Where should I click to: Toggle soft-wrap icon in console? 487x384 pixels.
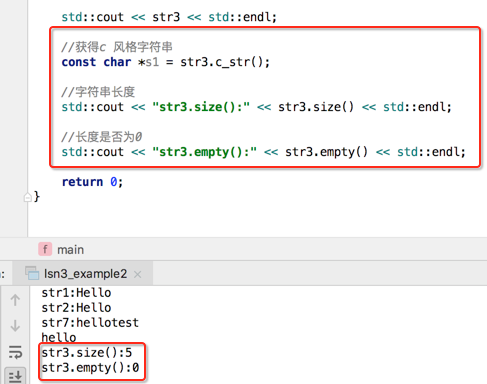pos(15,352)
